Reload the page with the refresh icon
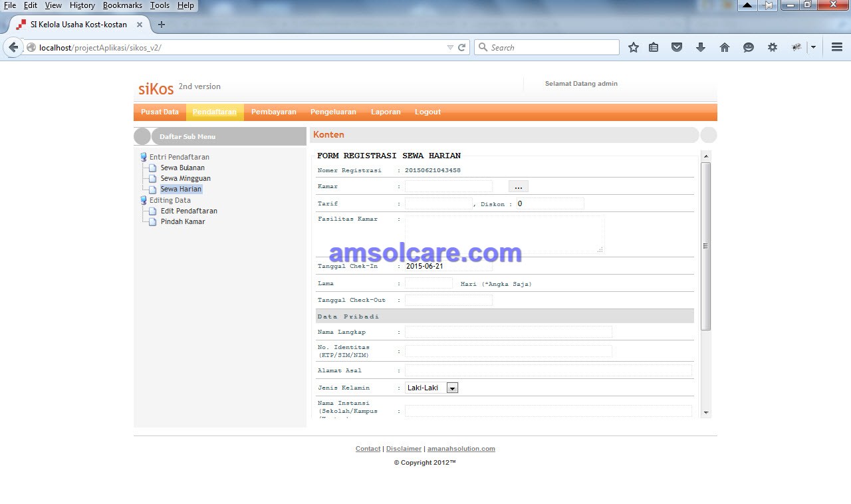 point(461,48)
